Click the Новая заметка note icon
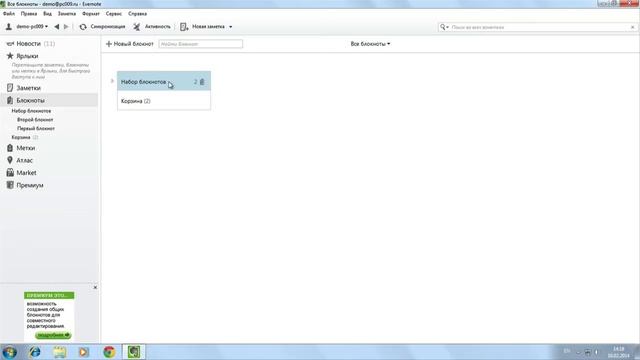Viewport: 640px width, 360px height. 184,27
